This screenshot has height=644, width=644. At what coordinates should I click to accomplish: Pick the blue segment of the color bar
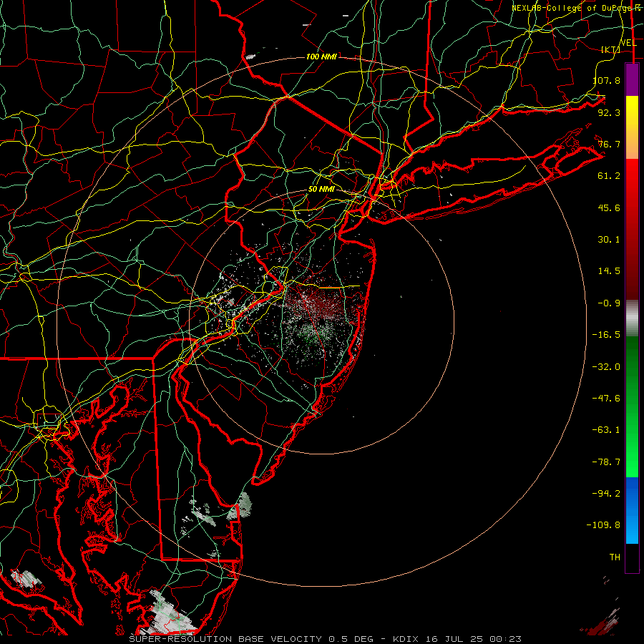click(632, 510)
